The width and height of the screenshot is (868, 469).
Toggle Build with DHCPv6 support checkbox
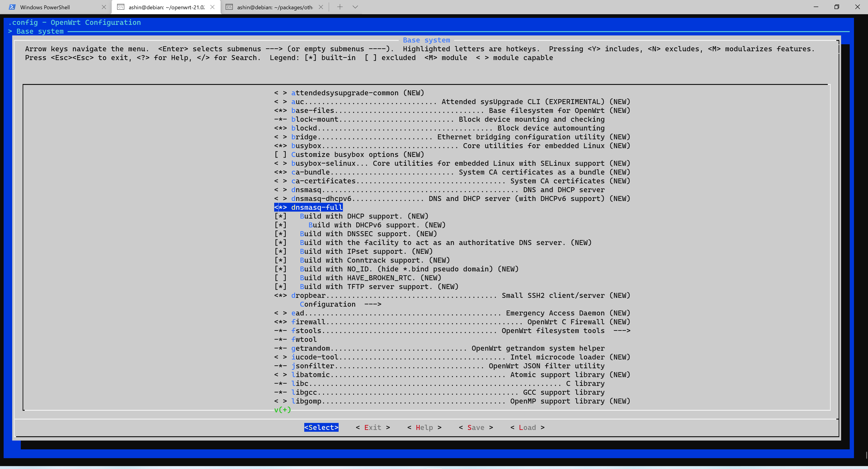(x=280, y=225)
